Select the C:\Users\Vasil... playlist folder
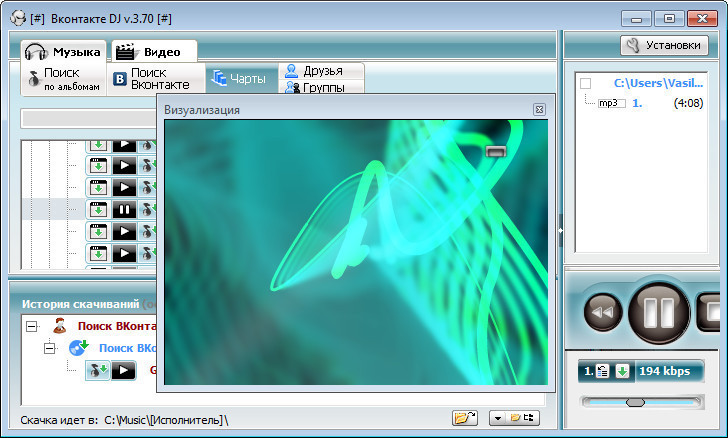728x438 pixels. (x=658, y=83)
